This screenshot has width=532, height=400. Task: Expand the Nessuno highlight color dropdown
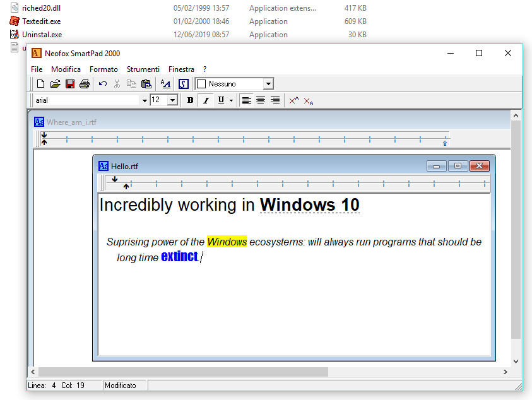coord(268,84)
